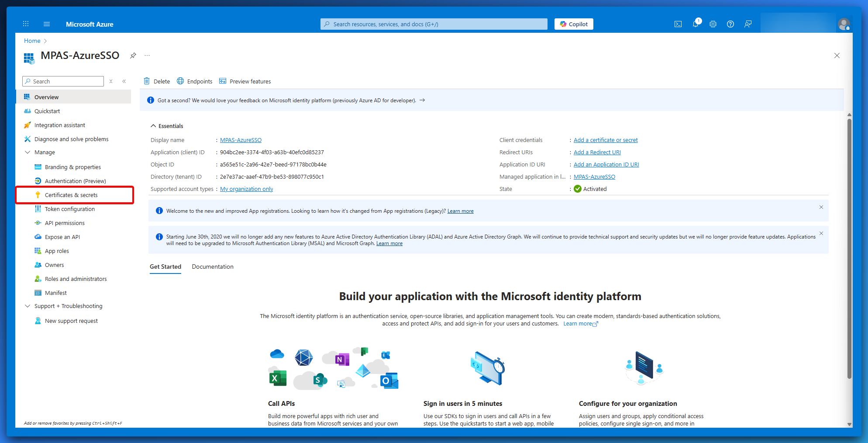
Task: Select the Object ID value
Action: tap(273, 164)
